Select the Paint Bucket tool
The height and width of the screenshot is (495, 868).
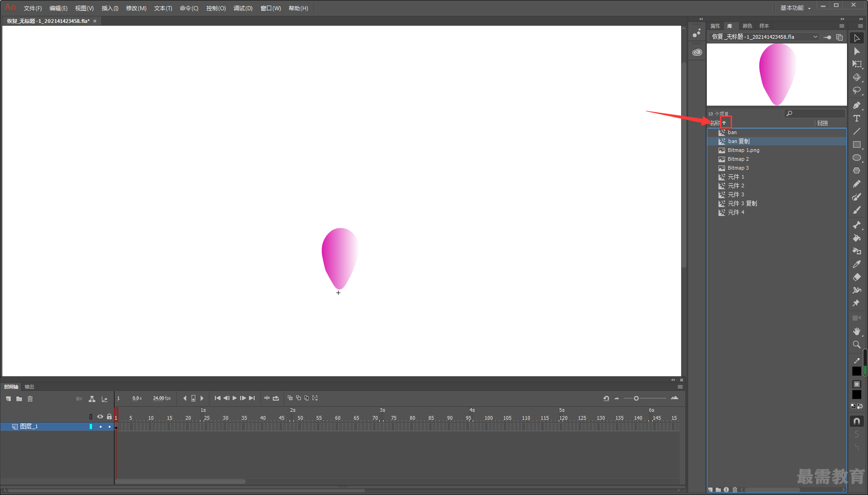coord(857,238)
